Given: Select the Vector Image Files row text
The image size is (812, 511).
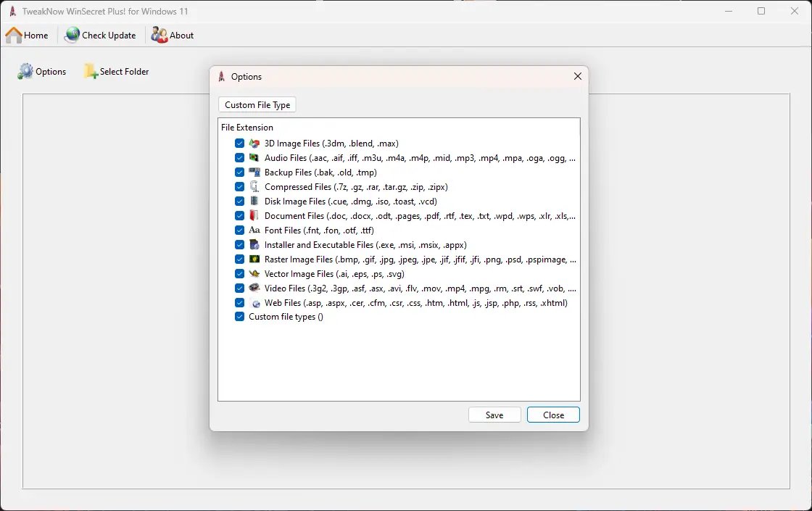Looking at the screenshot, I should pos(334,274).
